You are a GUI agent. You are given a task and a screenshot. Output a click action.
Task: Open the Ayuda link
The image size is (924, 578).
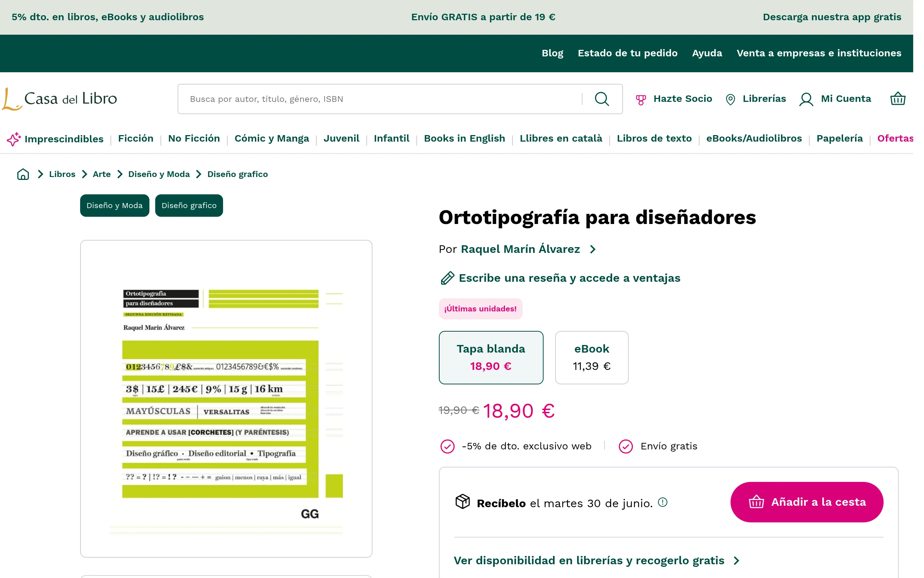707,53
